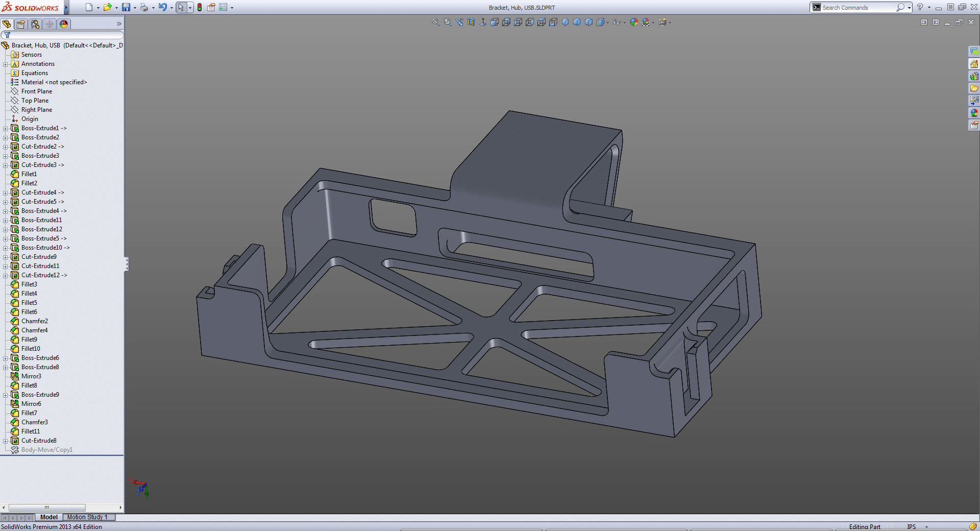
Task: Select the Fillet1 feature
Action: 29,174
